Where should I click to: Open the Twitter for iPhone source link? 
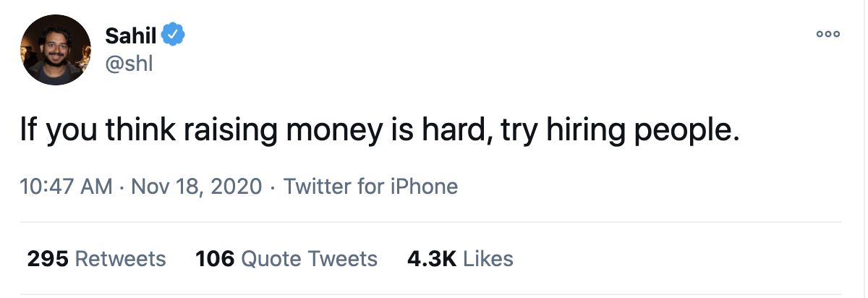[370, 187]
